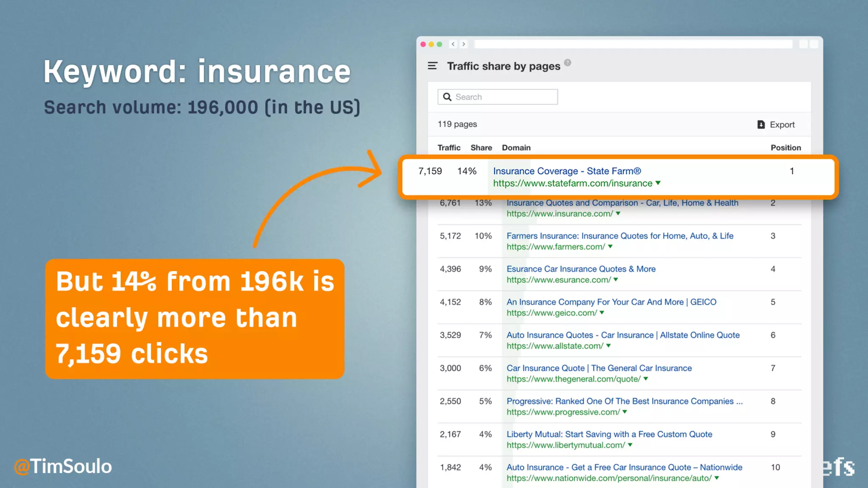Click the help question mark icon
Screen dimensions: 868x488
point(568,63)
